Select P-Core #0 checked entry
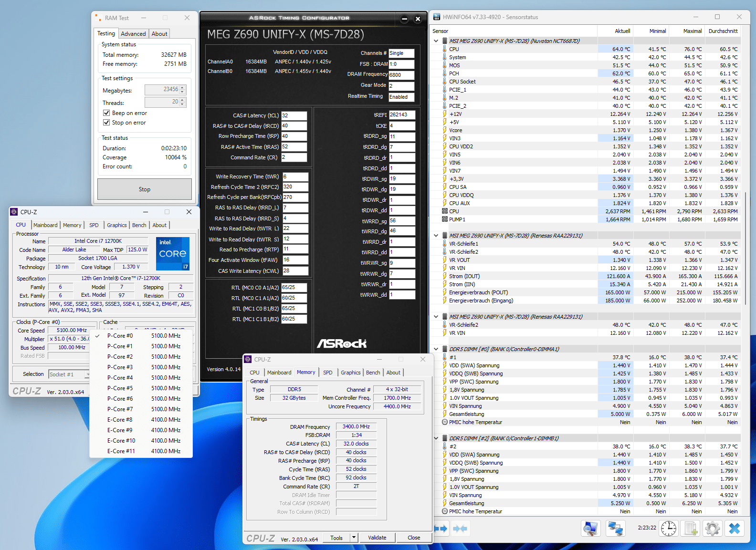 coord(141,336)
